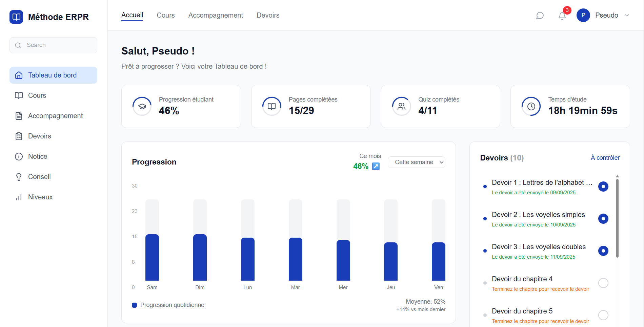Screen dimensions: 644x327
Task: Click the Quiz complétés people icon
Action: pos(401,106)
